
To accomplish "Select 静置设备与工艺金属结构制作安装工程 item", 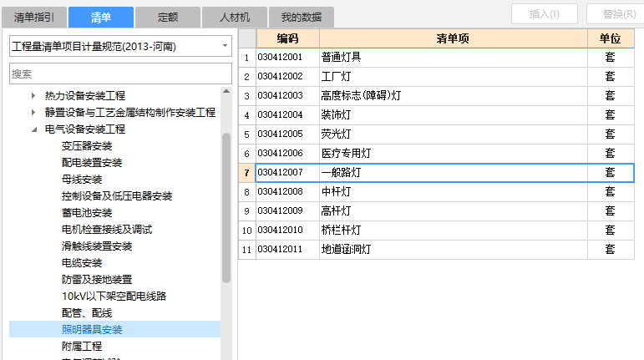I will point(130,112).
